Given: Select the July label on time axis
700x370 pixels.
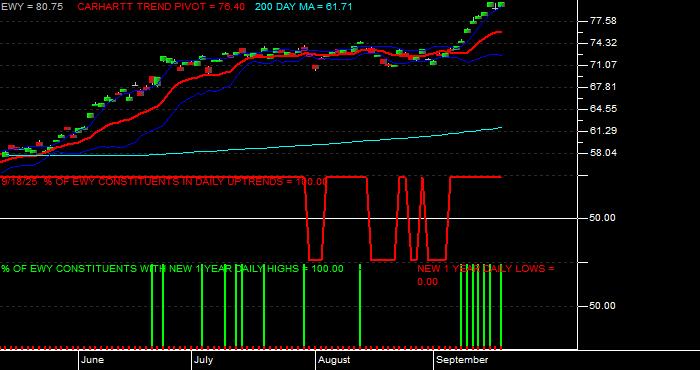Looking at the screenshot, I should pyautogui.click(x=204, y=360).
